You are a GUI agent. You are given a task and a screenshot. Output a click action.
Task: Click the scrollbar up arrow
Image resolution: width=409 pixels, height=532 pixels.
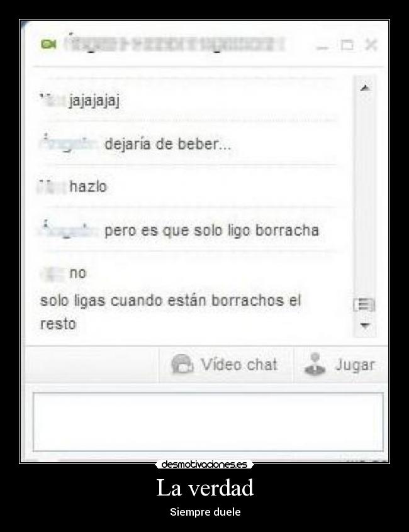click(x=365, y=88)
